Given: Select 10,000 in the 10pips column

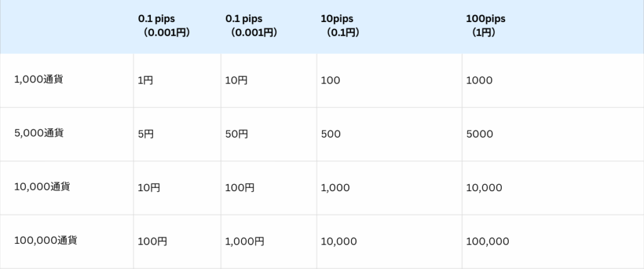Looking at the screenshot, I should point(338,241).
